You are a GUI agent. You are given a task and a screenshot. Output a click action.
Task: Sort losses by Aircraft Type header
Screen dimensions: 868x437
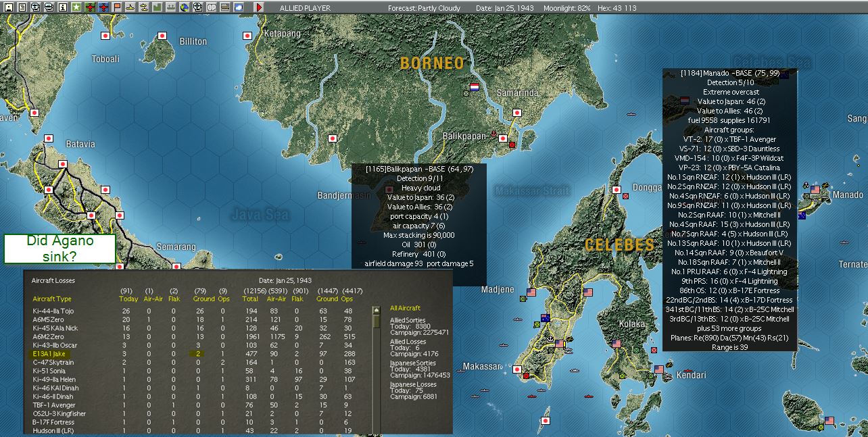(x=51, y=299)
